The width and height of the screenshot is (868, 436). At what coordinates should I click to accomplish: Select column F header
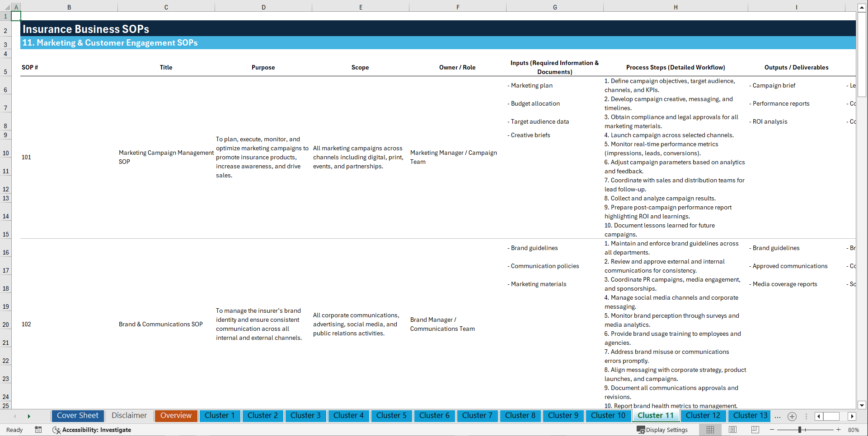pyautogui.click(x=458, y=7)
